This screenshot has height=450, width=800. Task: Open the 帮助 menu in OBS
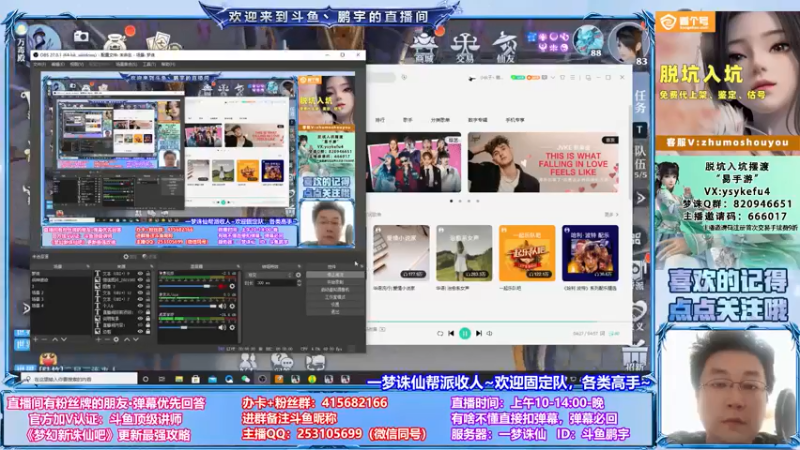168,64
